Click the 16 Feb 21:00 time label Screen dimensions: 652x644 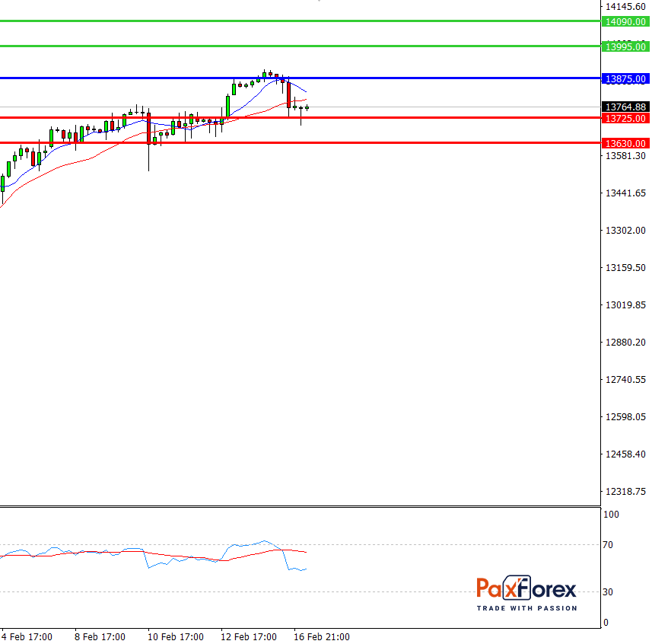322,636
